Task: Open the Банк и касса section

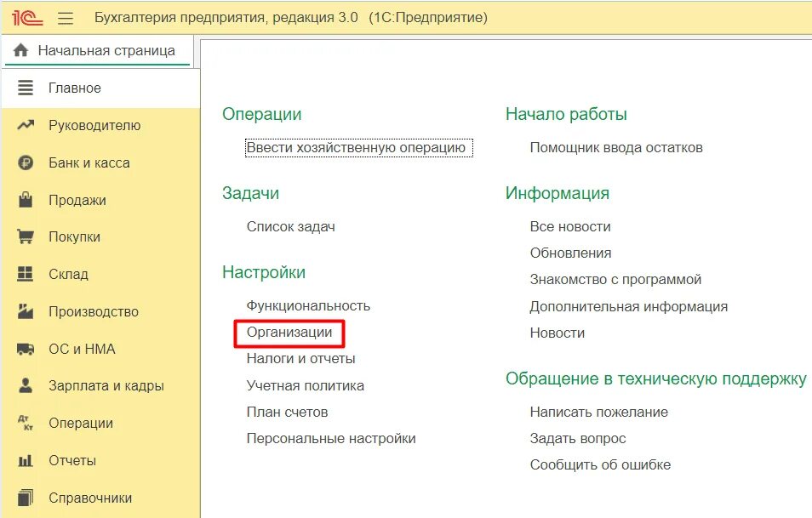Action: tap(101, 162)
